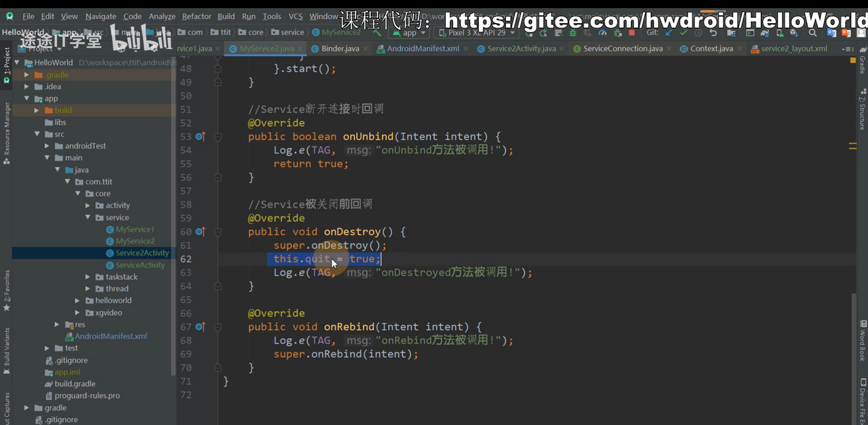This screenshot has height=425, width=868.
Task: Select build.gradle under app
Action: (70, 384)
